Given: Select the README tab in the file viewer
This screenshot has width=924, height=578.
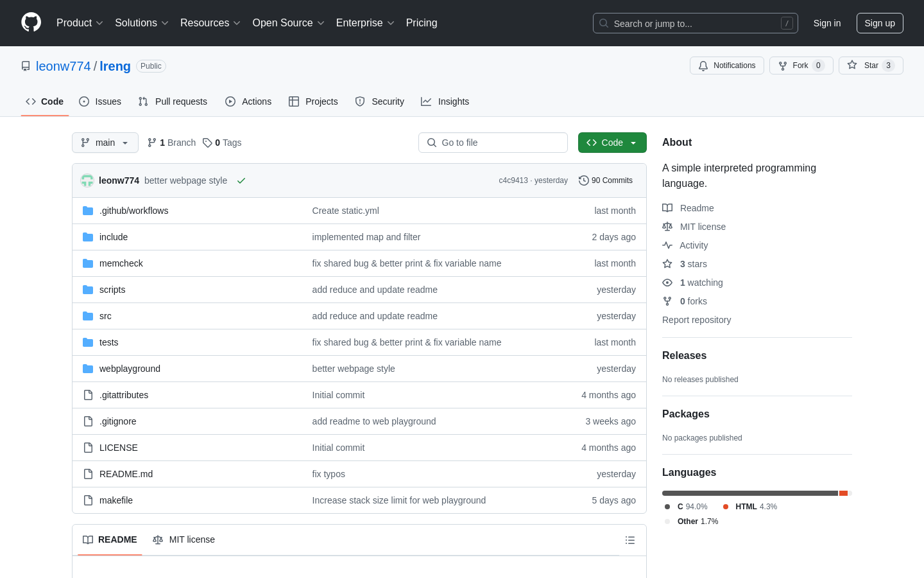Looking at the screenshot, I should tap(110, 539).
